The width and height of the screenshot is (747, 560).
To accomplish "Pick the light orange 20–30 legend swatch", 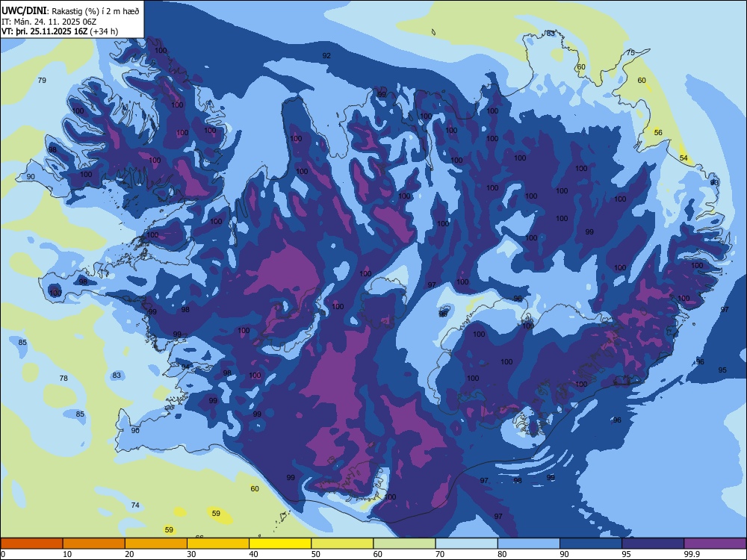I will pyautogui.click(x=156, y=544).
